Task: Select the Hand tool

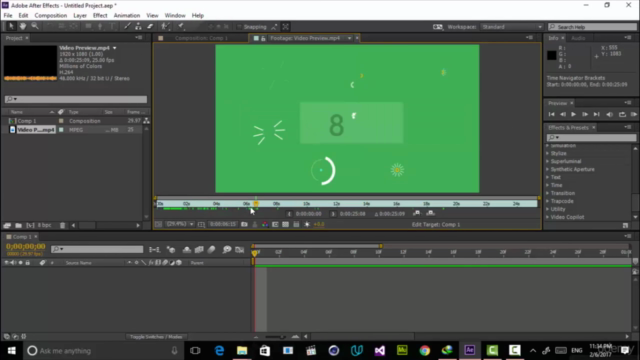Action: [23, 27]
